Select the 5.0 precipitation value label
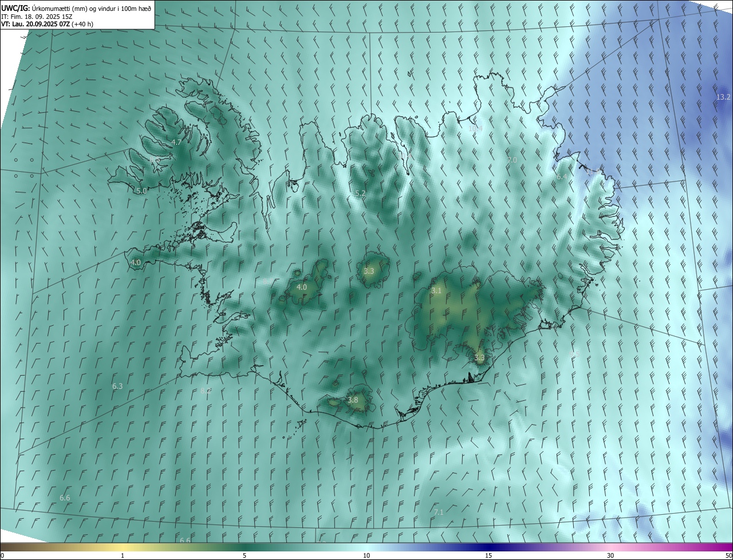Viewport: 733px width, 560px height. [x=141, y=191]
